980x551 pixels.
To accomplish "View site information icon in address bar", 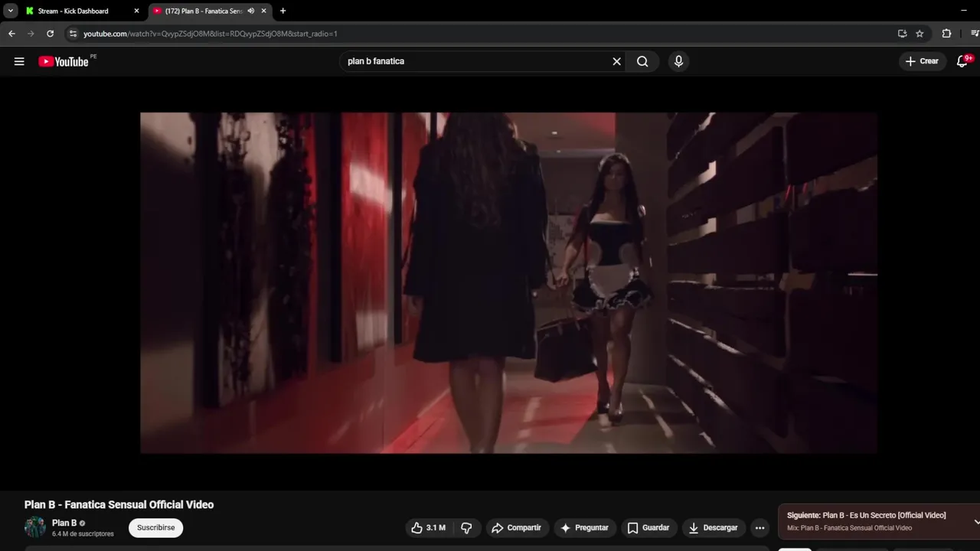I will [73, 34].
